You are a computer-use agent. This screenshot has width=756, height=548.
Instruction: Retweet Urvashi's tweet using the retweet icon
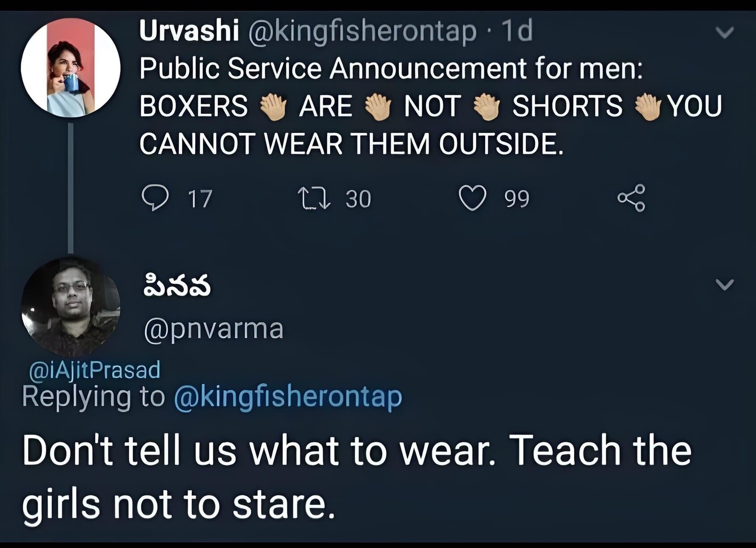pyautogui.click(x=314, y=198)
